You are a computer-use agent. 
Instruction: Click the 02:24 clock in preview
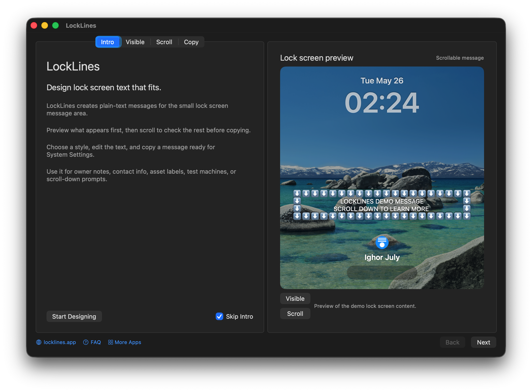point(382,103)
